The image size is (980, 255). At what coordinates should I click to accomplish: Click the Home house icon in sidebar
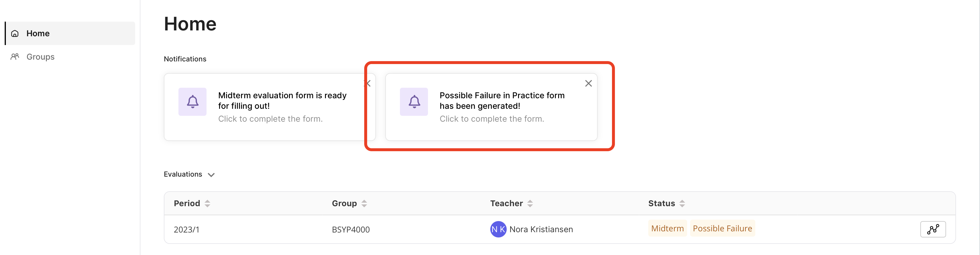(15, 34)
